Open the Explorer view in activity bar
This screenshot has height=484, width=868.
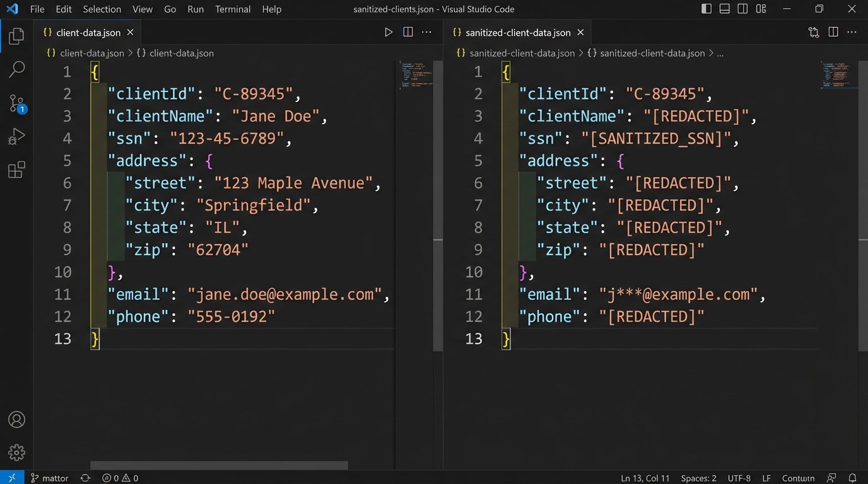16,37
